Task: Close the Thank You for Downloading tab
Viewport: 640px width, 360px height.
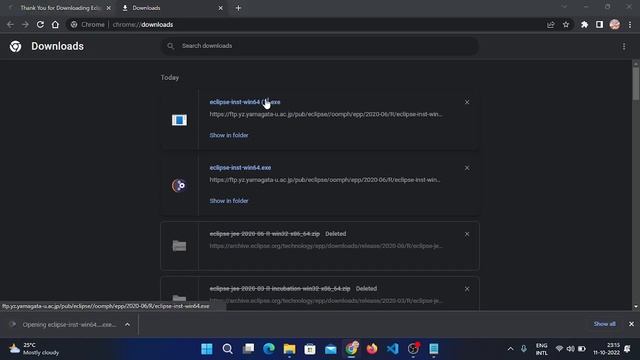Action: coord(109,8)
